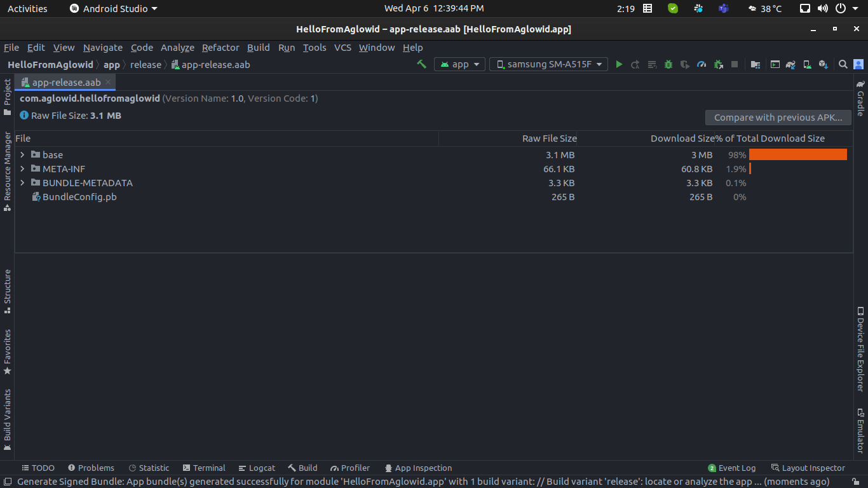This screenshot has width=868, height=488.
Task: Open the VCS menu
Action: 342,48
